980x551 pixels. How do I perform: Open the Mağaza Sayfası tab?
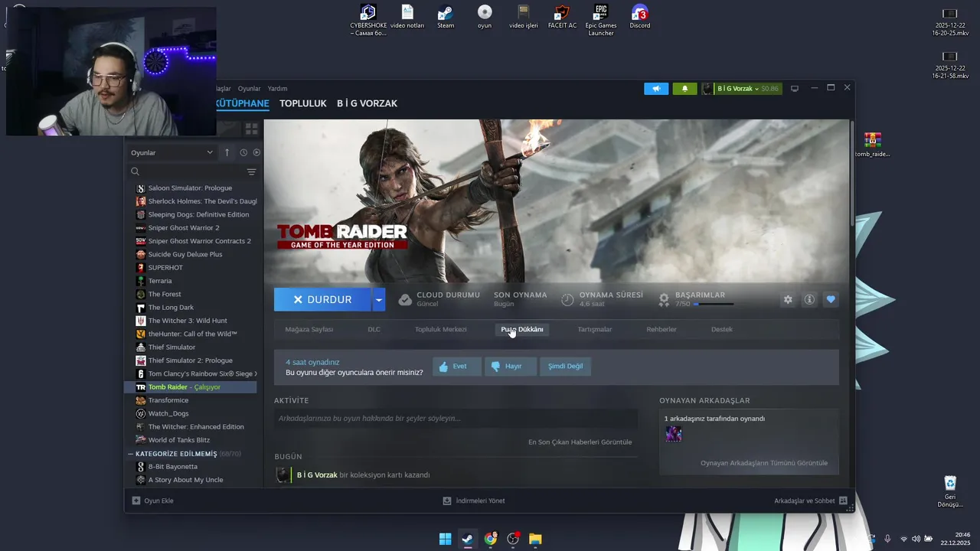coord(309,329)
